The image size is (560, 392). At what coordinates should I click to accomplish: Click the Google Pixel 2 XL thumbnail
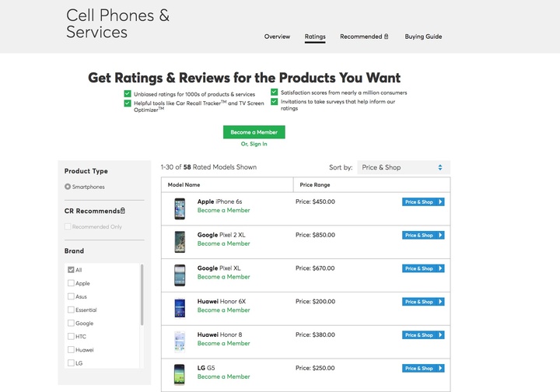pyautogui.click(x=180, y=242)
